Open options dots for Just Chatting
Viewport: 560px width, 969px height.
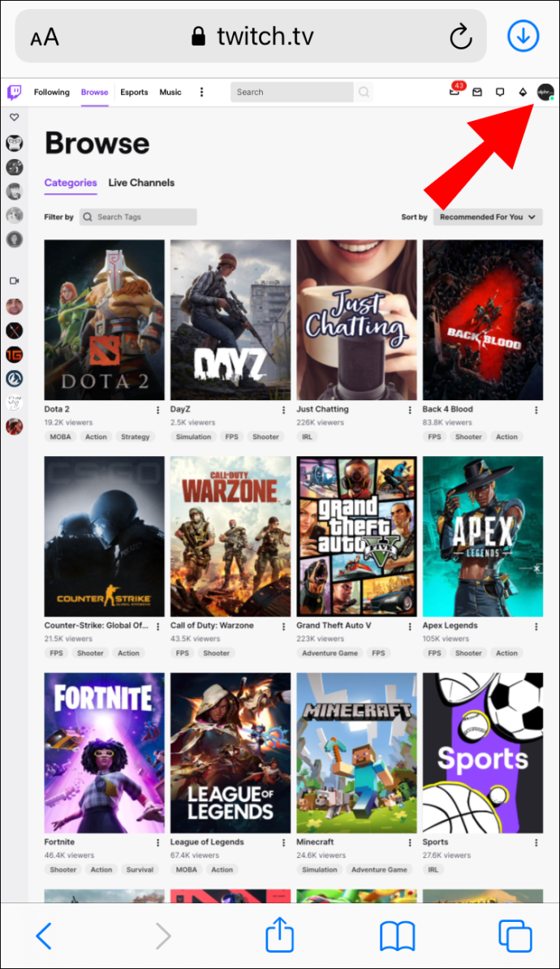410,410
